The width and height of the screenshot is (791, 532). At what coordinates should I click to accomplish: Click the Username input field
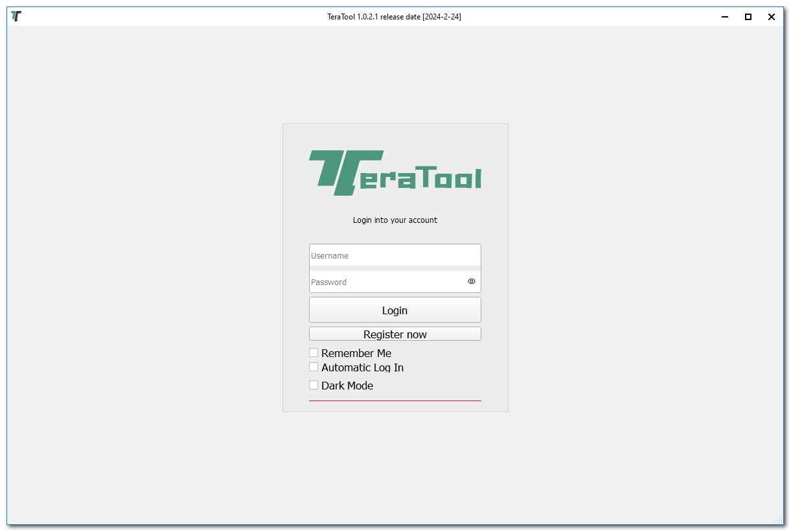click(x=395, y=255)
